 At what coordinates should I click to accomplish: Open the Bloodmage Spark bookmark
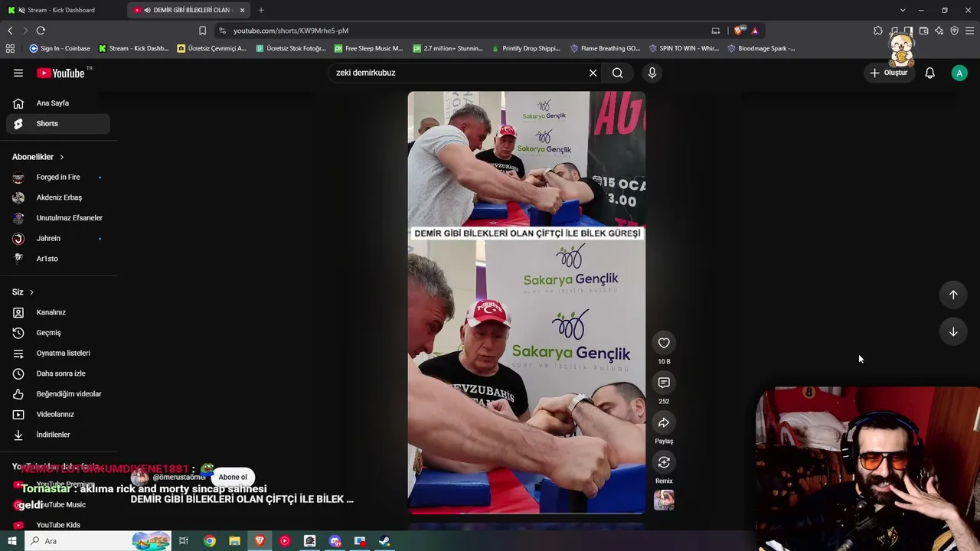[x=761, y=48]
